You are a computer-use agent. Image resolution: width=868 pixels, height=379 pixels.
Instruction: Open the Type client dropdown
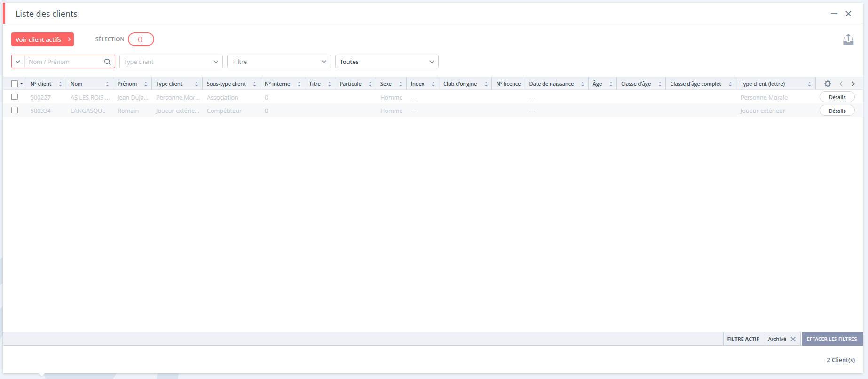coord(171,62)
